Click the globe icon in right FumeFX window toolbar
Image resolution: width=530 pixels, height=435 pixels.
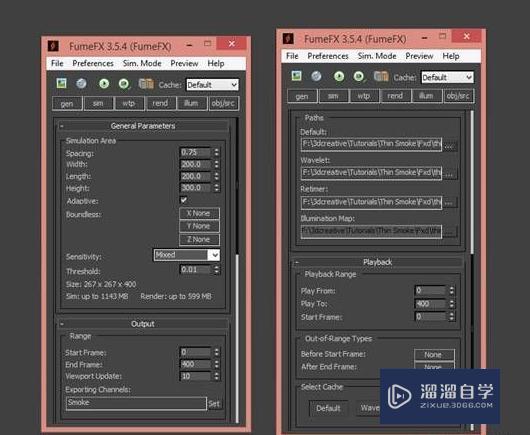pyautogui.click(x=316, y=76)
